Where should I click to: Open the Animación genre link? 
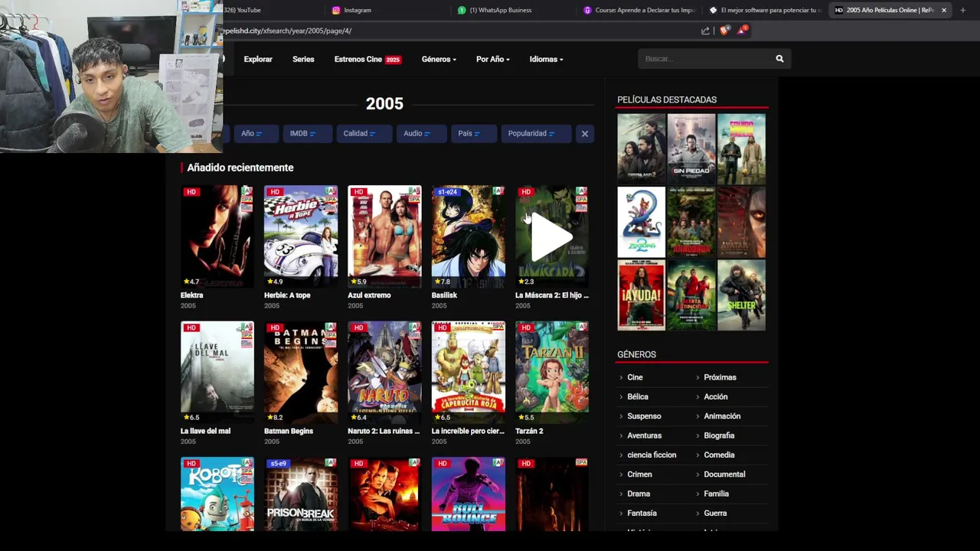(722, 416)
